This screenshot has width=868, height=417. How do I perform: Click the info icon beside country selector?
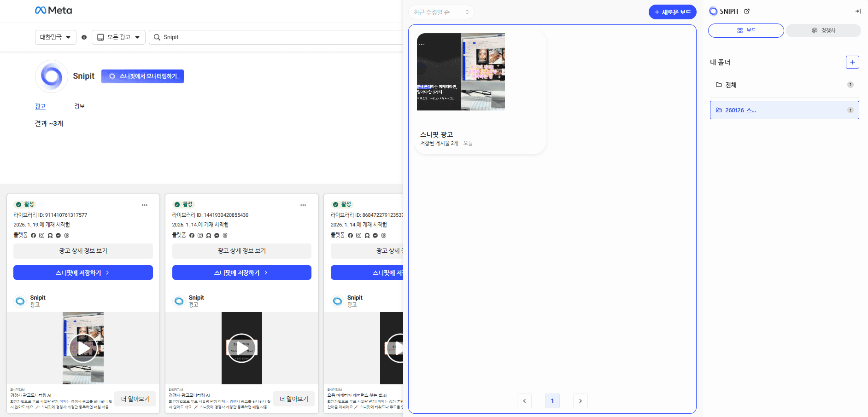(84, 37)
